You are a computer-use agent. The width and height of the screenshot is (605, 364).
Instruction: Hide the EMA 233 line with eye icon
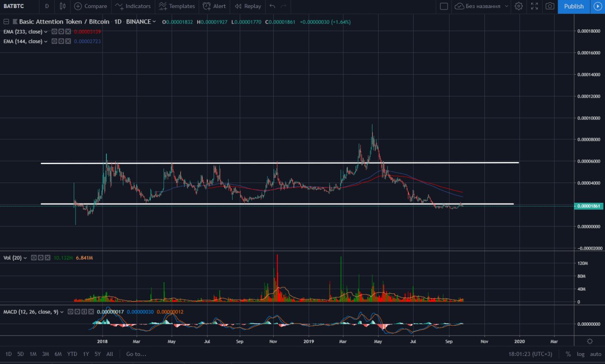click(54, 31)
